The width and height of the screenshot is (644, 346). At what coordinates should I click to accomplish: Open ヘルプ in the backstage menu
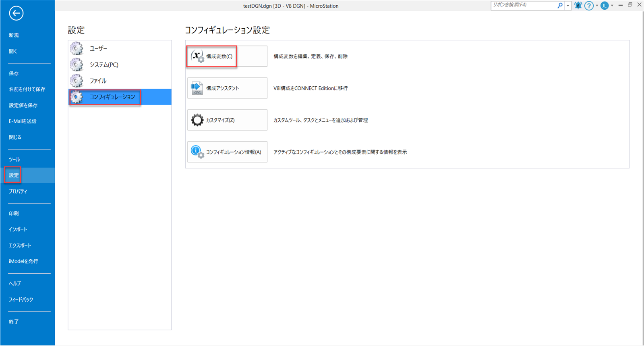point(28,283)
